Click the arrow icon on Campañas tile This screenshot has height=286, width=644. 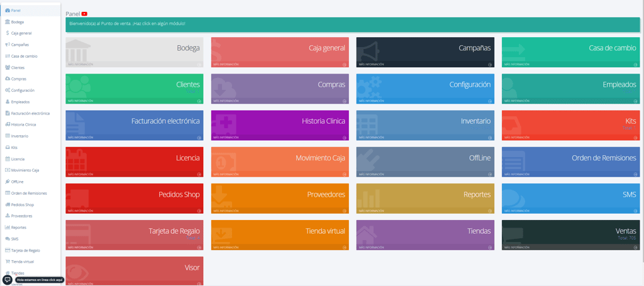[490, 64]
